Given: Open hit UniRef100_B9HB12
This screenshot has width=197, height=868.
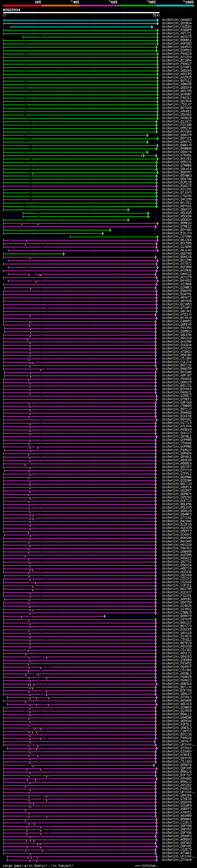Looking at the screenshot, I should [177, 40].
